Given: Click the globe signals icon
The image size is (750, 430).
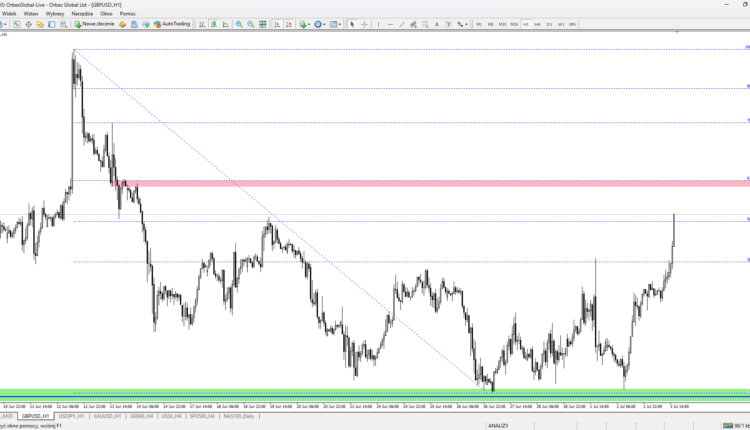Looking at the screenshot, I should [x=145, y=24].
